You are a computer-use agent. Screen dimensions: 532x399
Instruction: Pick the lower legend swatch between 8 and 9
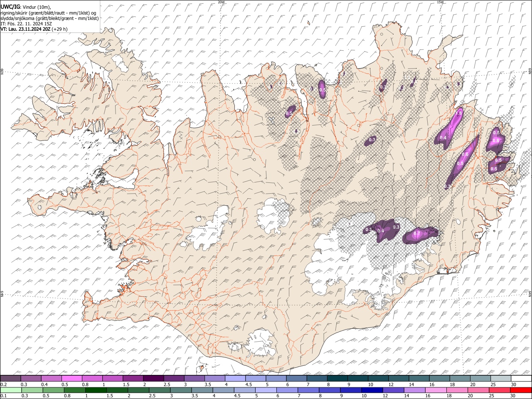click(330, 390)
